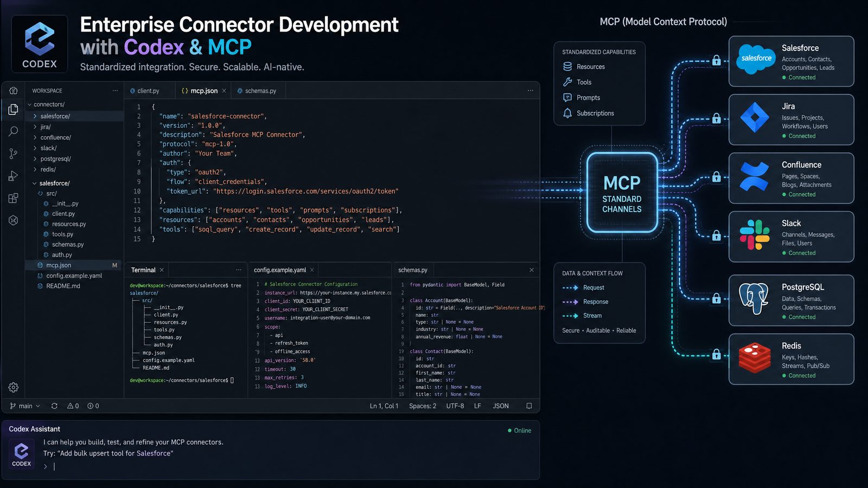Click the Confluence logo

pos(755,177)
